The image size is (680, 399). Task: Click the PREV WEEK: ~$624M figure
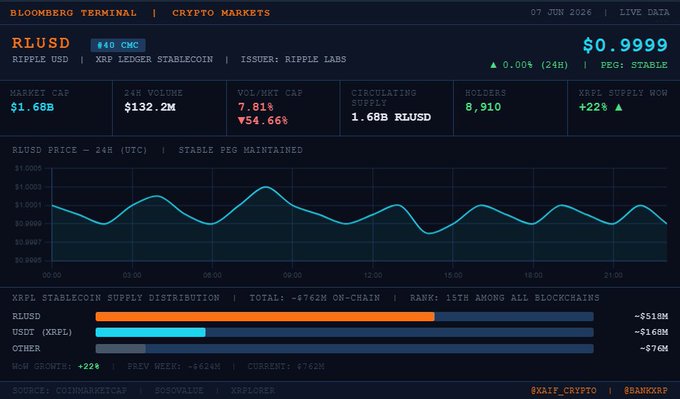[173, 366]
